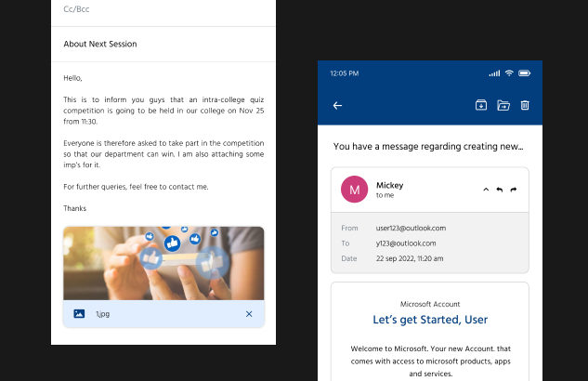Click the 'Thanks' sign-off line
Screen dimensions: 588x381
pyautogui.click(x=74, y=208)
